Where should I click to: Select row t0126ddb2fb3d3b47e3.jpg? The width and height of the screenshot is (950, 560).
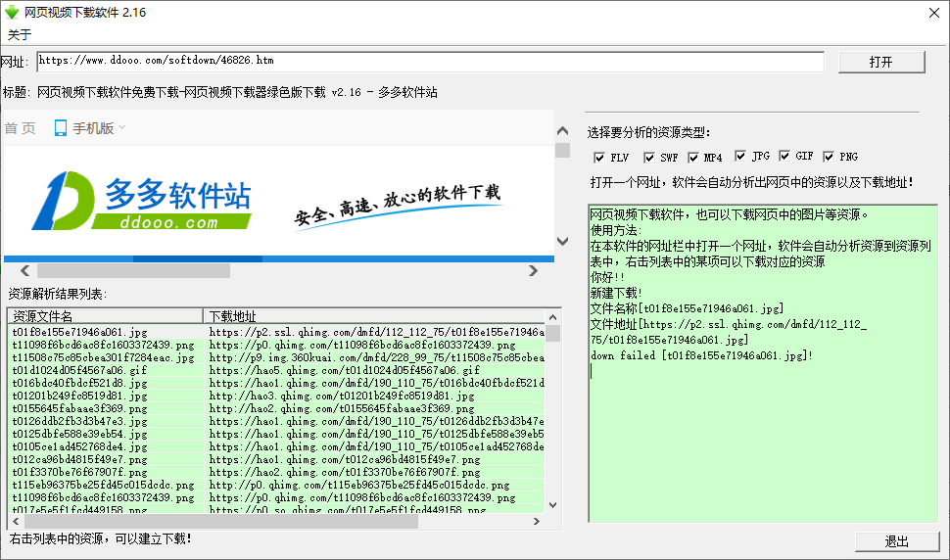(276, 421)
